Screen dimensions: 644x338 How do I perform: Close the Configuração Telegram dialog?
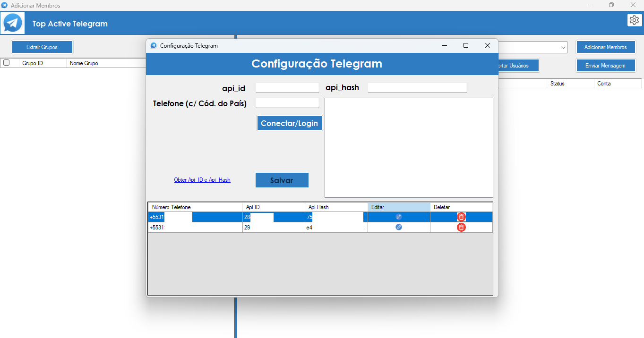pos(488,45)
